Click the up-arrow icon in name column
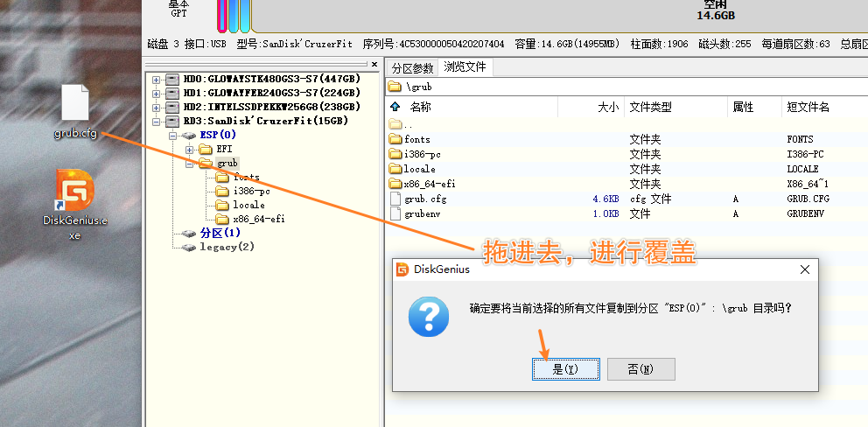This screenshot has width=868, height=427. tap(395, 107)
